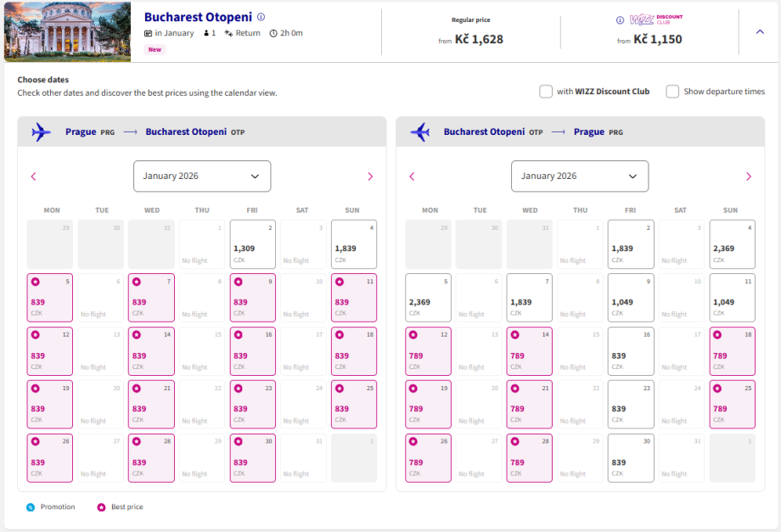The width and height of the screenshot is (781, 532).
Task: Click info icon next to Bucharest Otopeni title
Action: coord(261,17)
